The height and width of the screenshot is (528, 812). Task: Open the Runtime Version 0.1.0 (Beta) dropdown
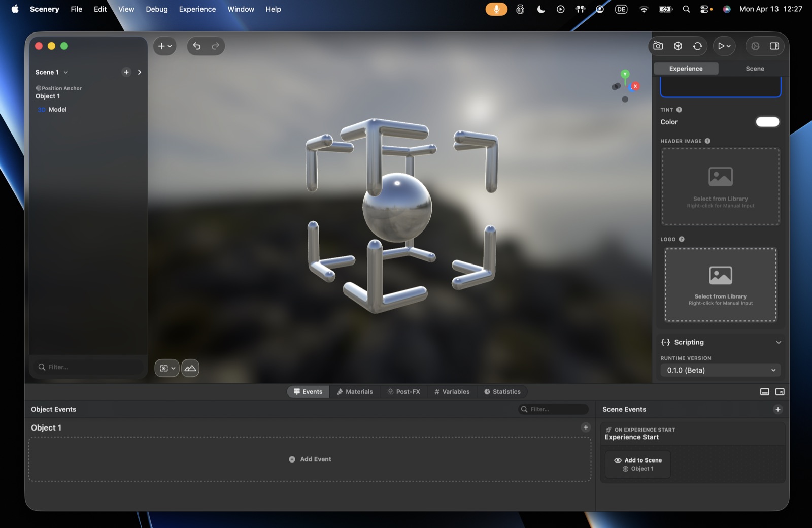click(x=721, y=370)
